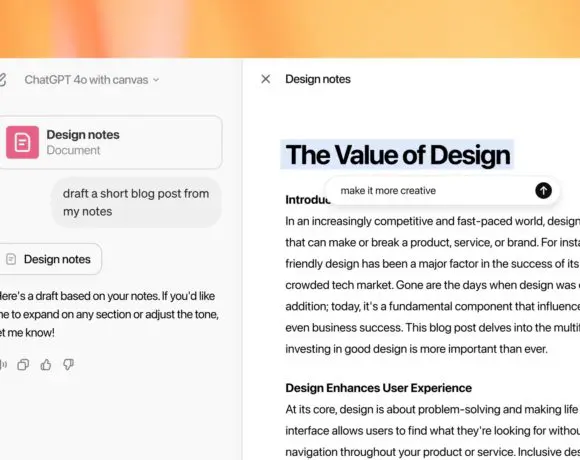Click the assistant reply 'Here's a draft' text
580x460 pixels.
(109, 314)
